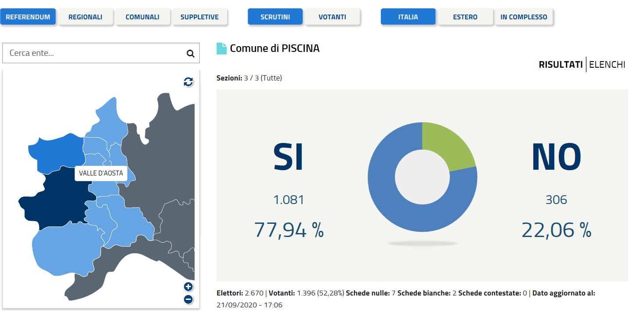Image resolution: width=644 pixels, height=321 pixels.
Task: Switch to VOTANTI turnout view
Action: [x=332, y=17]
